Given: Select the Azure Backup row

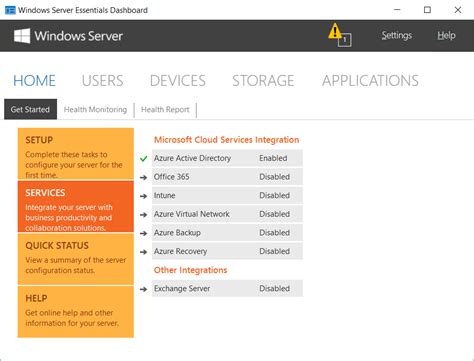Looking at the screenshot, I should 227,233.
